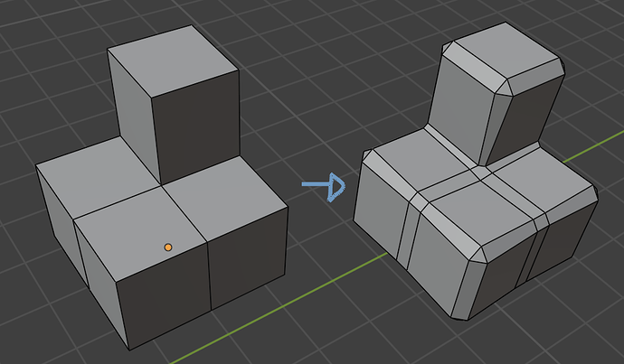Image resolution: width=624 pixels, height=364 pixels.
Task: Pick top face of left mesh's raised cube
Action: click(173, 61)
